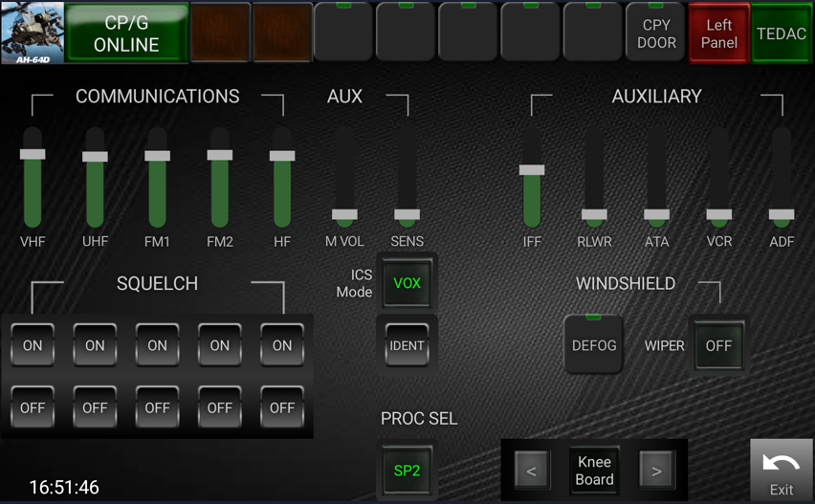This screenshot has width=815, height=504.
Task: Open the TEDAC panel tab
Action: [782, 33]
